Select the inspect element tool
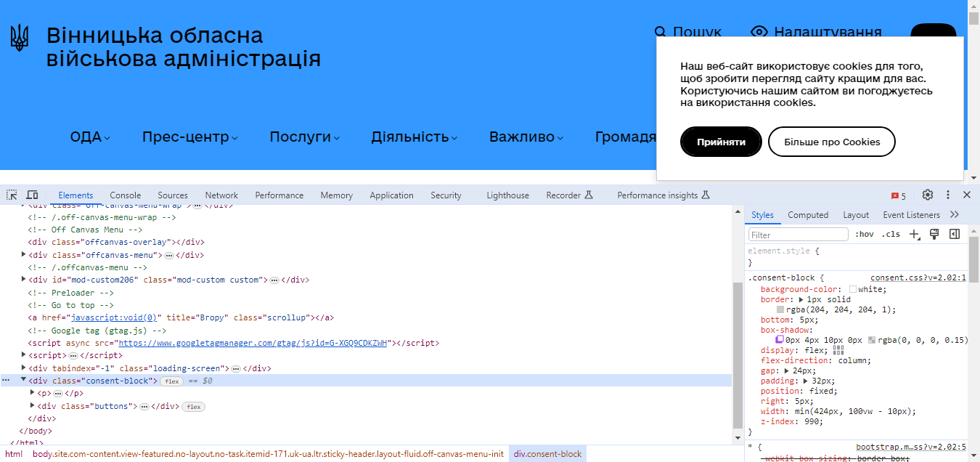Viewport: 980px width, 462px height. 11,195
